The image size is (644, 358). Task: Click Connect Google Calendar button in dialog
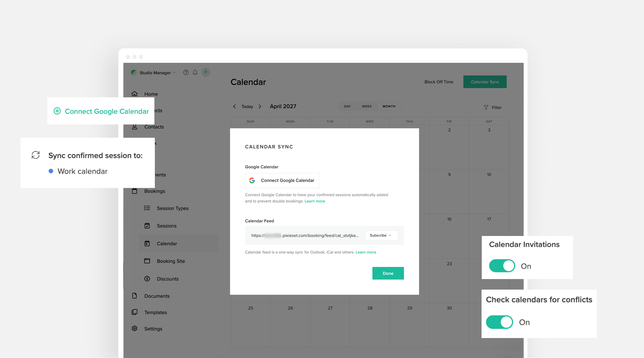coord(282,180)
